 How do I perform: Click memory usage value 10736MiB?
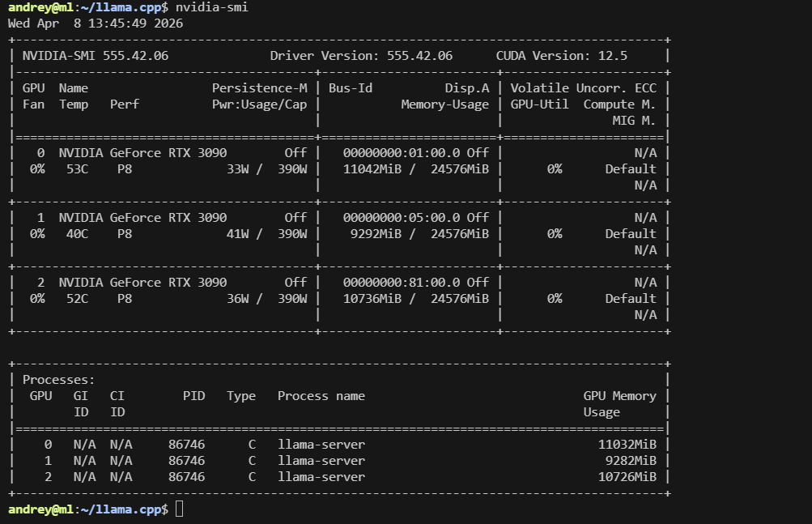tap(372, 299)
